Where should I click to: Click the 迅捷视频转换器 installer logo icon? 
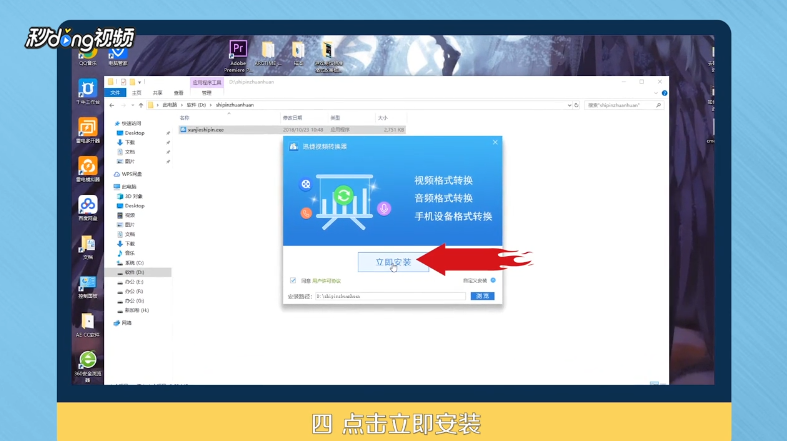294,146
